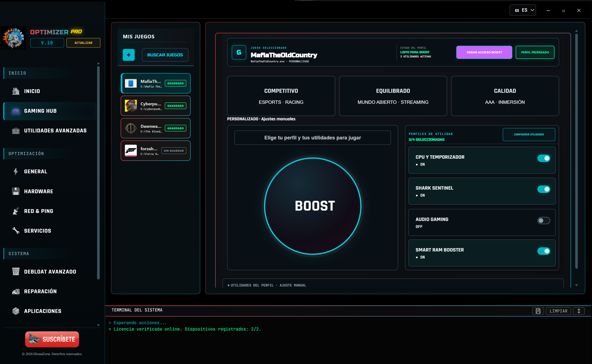The height and width of the screenshot is (364, 592).
Task: Enable the Audio Gaming toggle
Action: pos(544,221)
